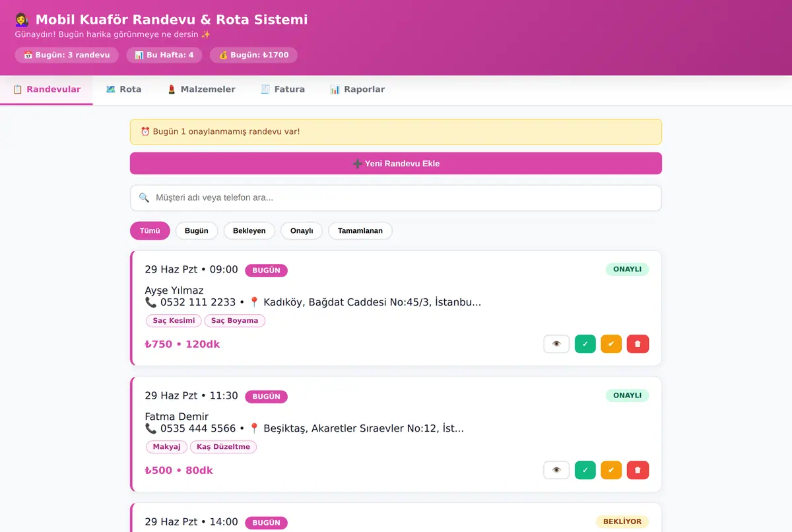The image size is (792, 532).
Task: Click the Saç Boyama service tag
Action: point(235,321)
